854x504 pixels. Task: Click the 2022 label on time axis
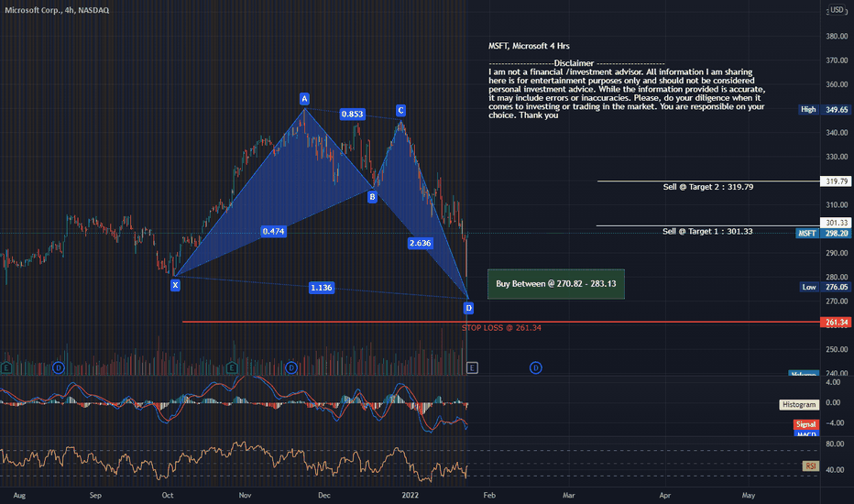click(410, 495)
